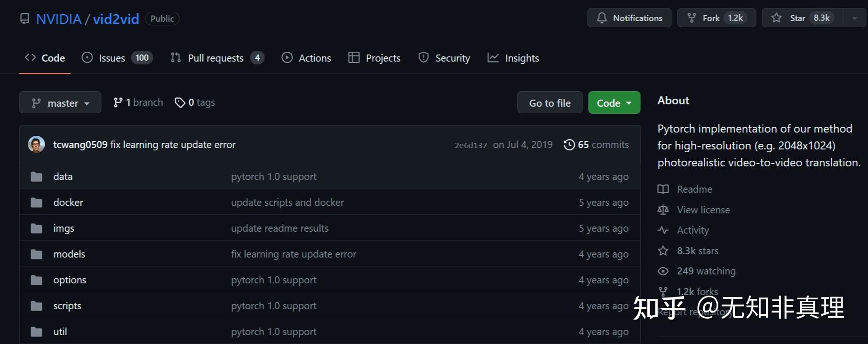Open the star lists dropdown arrow
This screenshot has width=868, height=344.
coord(854,18)
